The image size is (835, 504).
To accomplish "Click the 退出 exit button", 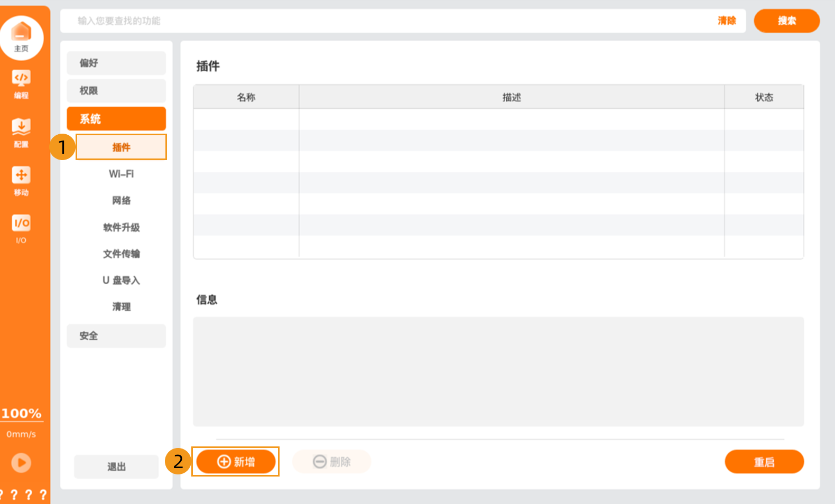I will [116, 466].
